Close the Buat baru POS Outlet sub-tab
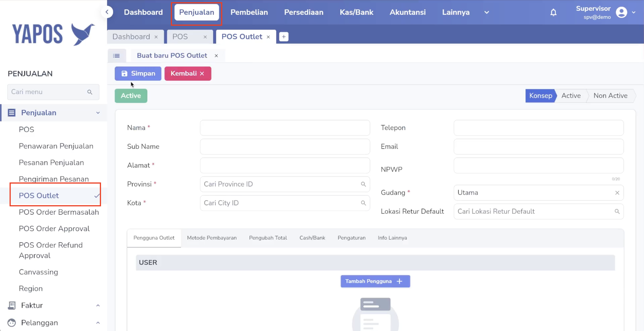 pos(216,56)
